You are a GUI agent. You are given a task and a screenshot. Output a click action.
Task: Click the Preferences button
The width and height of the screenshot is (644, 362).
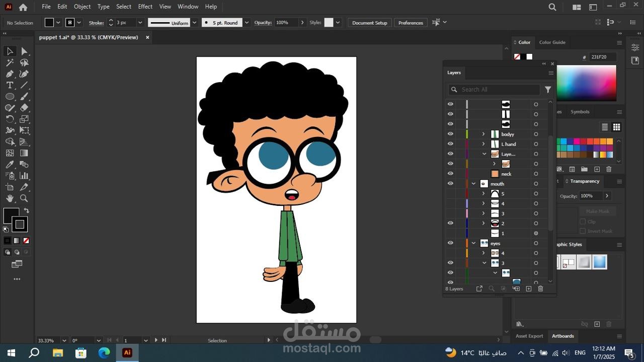pos(411,23)
